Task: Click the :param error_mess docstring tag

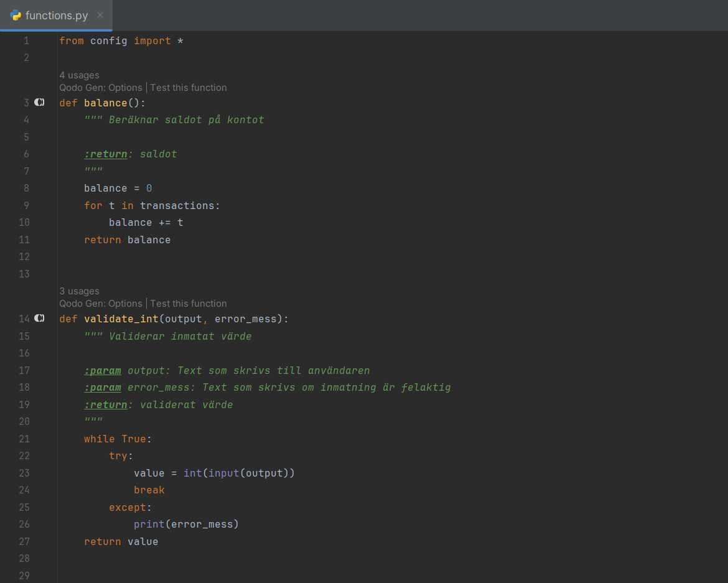Action: click(x=103, y=388)
